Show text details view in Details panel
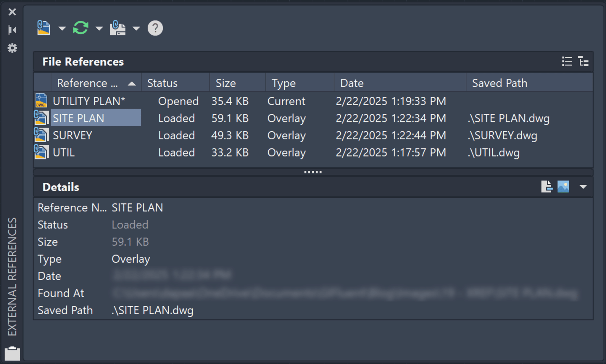Screen dimensions: 606x364 [546, 187]
